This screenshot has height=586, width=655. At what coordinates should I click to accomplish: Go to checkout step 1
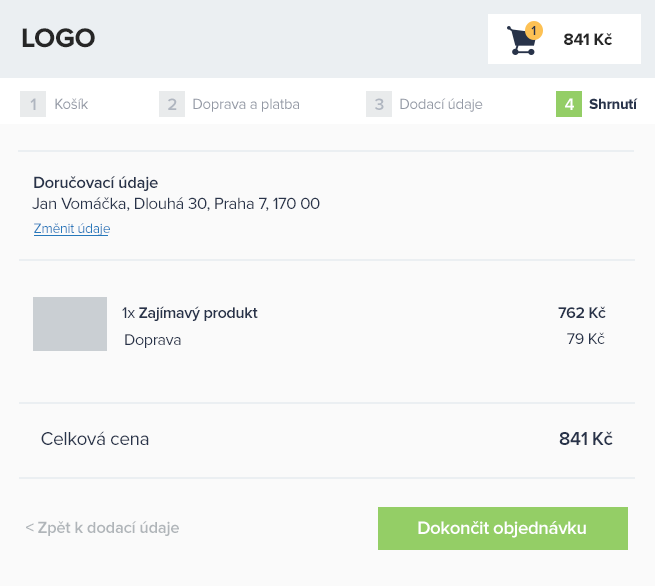point(90,104)
